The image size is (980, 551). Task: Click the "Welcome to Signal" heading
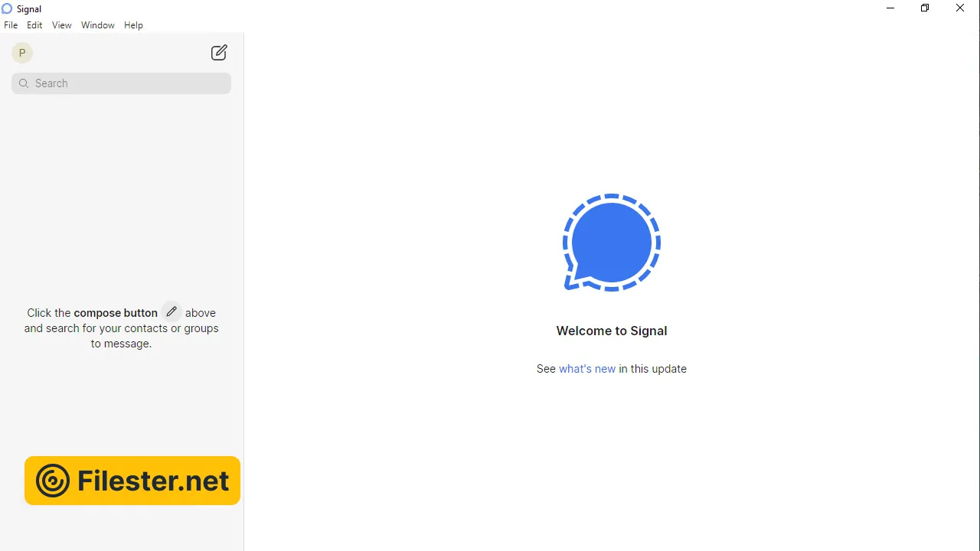tap(611, 331)
